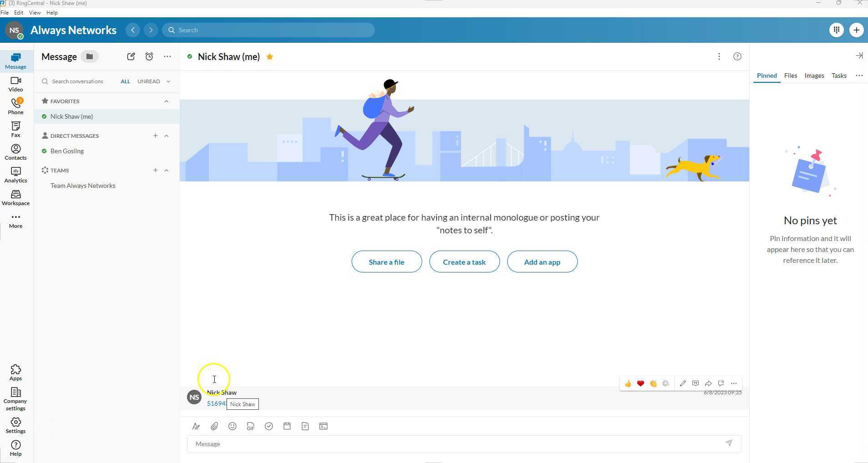Edit the message with pencil icon
This screenshot has height=463, width=868.
click(683, 383)
